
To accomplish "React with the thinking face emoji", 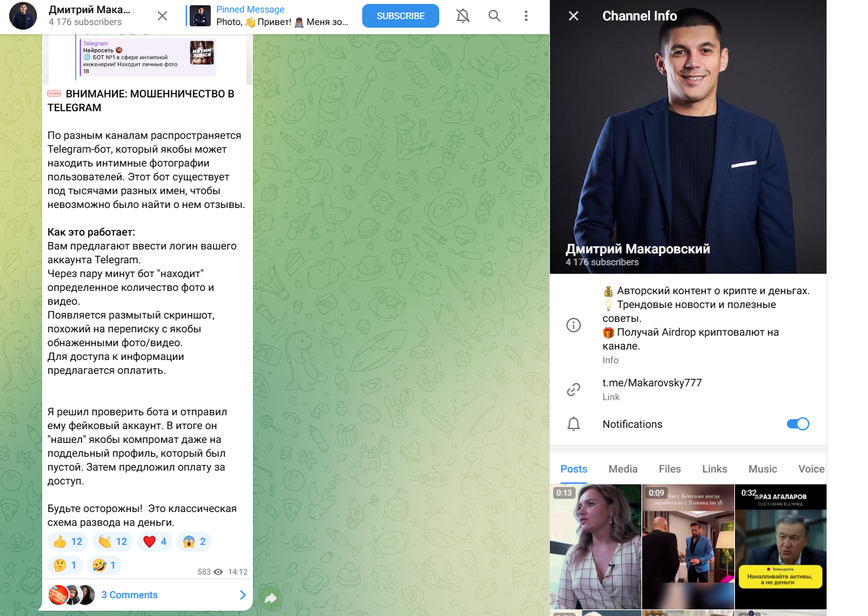I will pos(65,565).
